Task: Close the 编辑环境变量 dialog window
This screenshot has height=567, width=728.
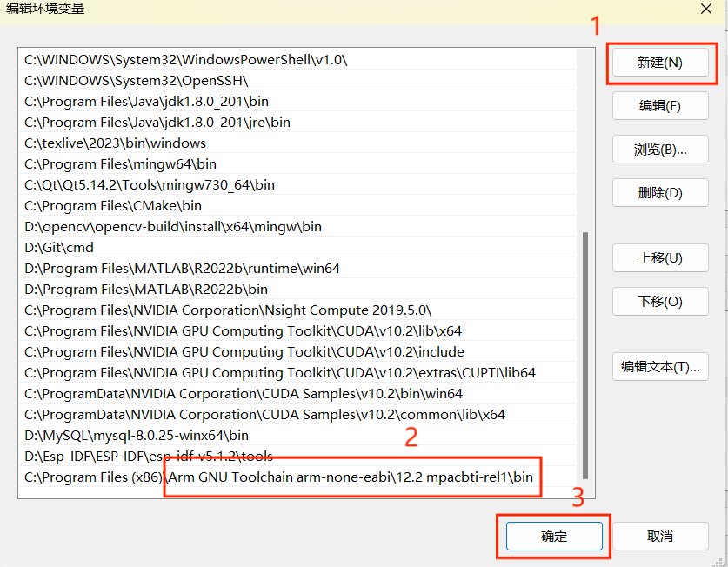Action: pos(705,9)
